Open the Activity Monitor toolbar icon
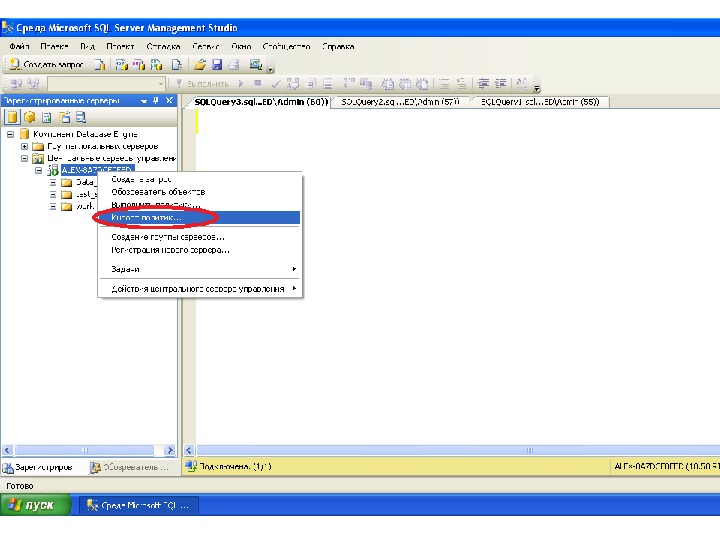 [256, 65]
